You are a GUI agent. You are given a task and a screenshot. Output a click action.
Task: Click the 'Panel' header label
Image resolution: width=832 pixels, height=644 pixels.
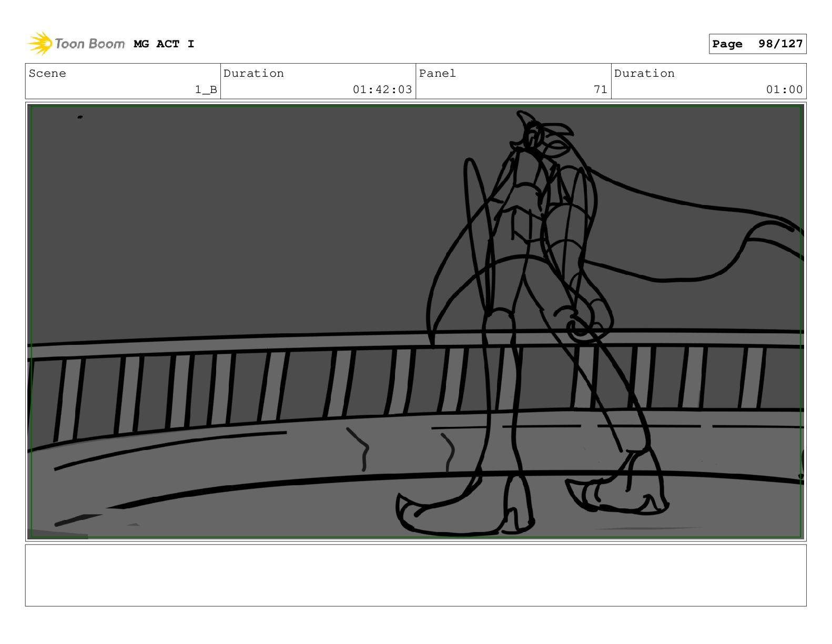click(x=438, y=74)
